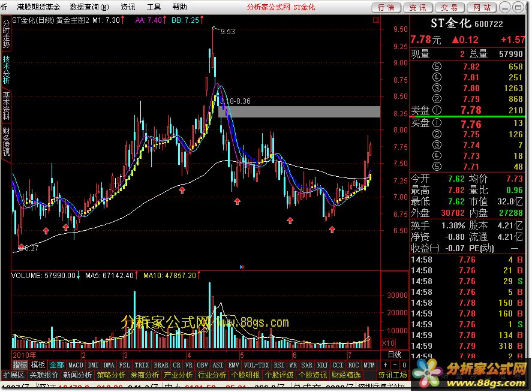Click the 交易 button at top right
The width and height of the screenshot is (532, 392).
[x=450, y=7]
